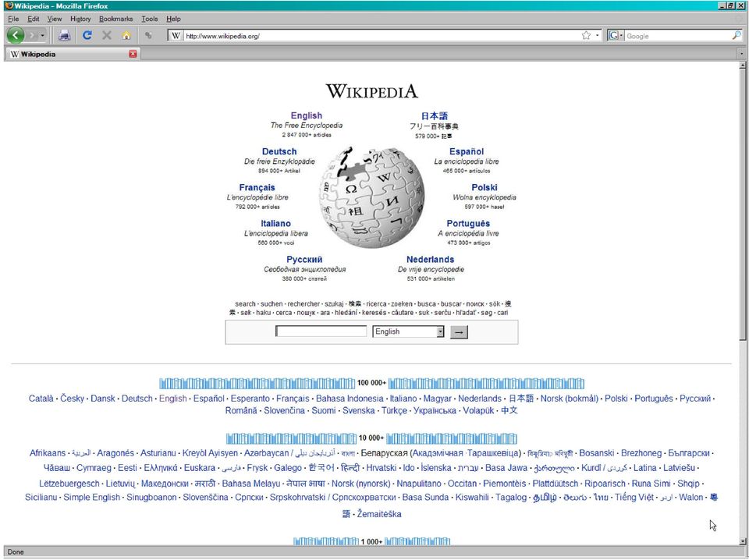Viewport: 749px width, 560px height.
Task: Close the Wikipedia tab with red X
Action: pyautogui.click(x=133, y=54)
